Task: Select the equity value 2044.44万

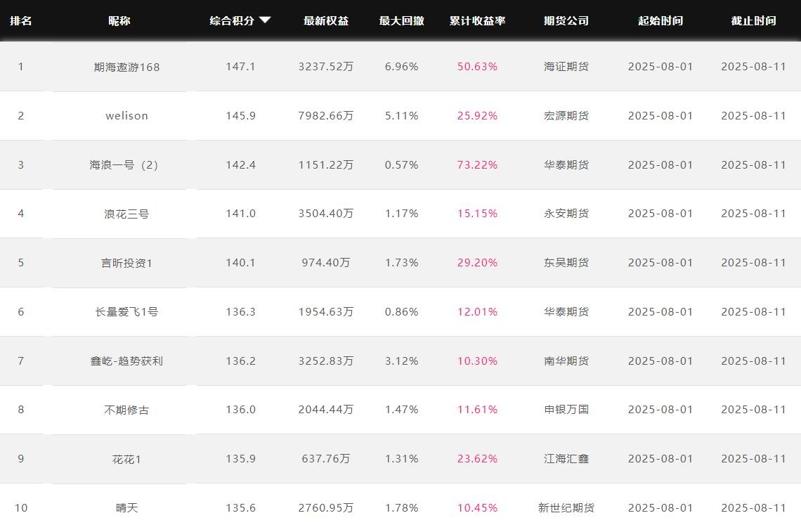Action: click(326, 409)
